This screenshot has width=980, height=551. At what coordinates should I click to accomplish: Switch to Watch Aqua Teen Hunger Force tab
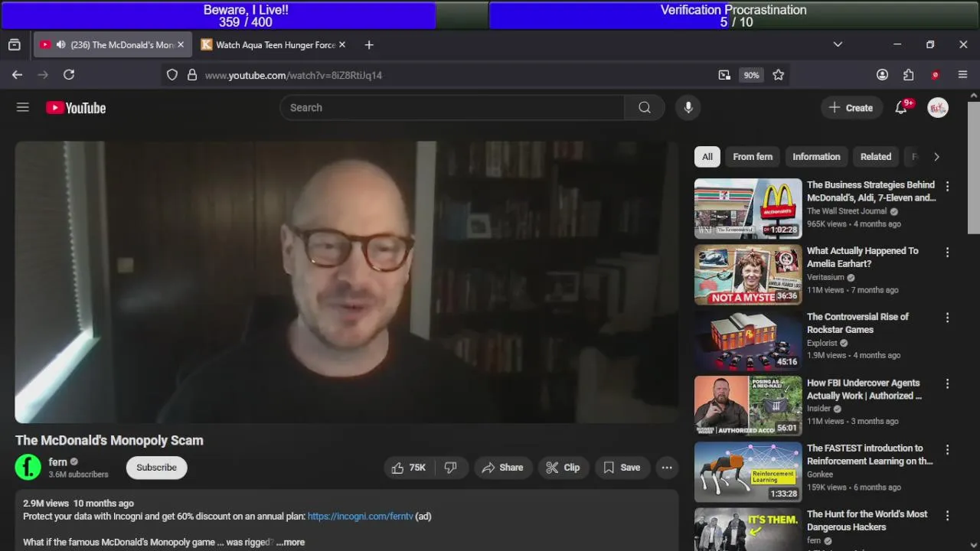tap(274, 45)
